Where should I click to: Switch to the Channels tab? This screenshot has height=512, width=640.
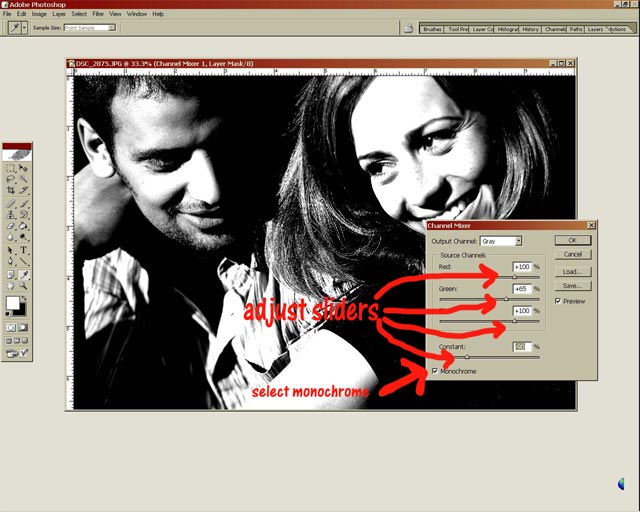pyautogui.click(x=555, y=29)
